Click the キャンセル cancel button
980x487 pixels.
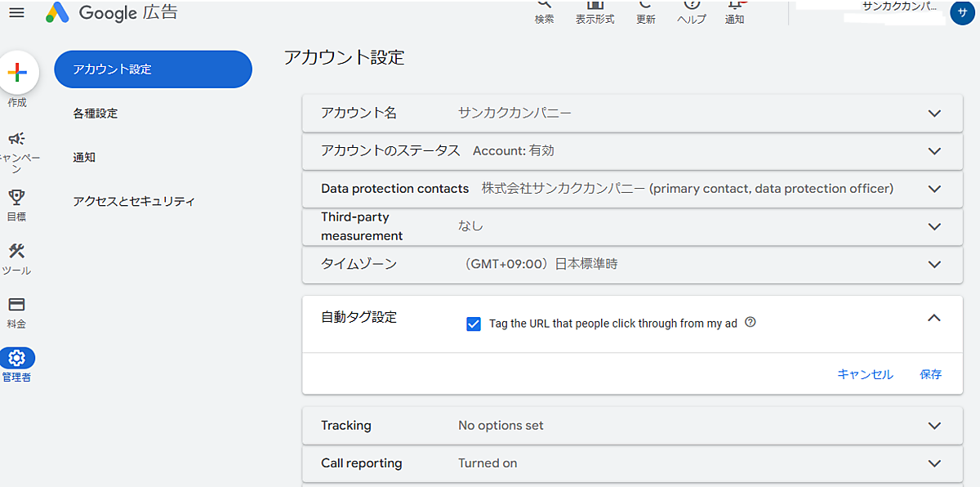(x=865, y=374)
